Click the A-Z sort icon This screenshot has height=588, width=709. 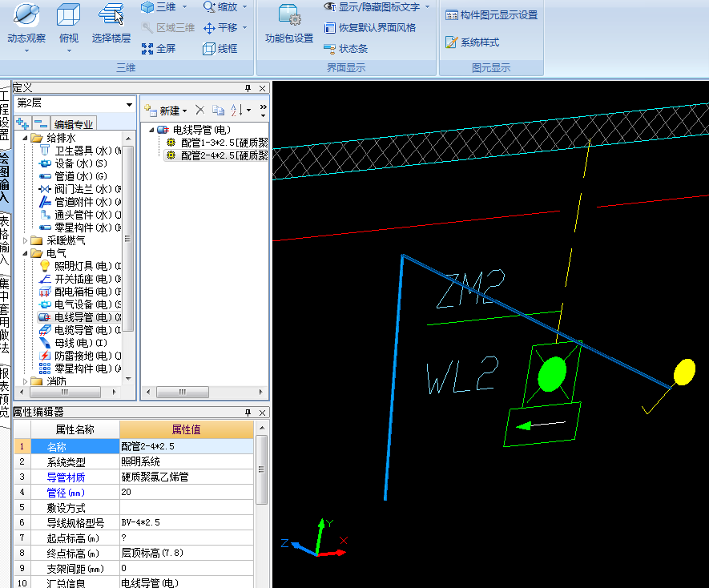[x=237, y=110]
